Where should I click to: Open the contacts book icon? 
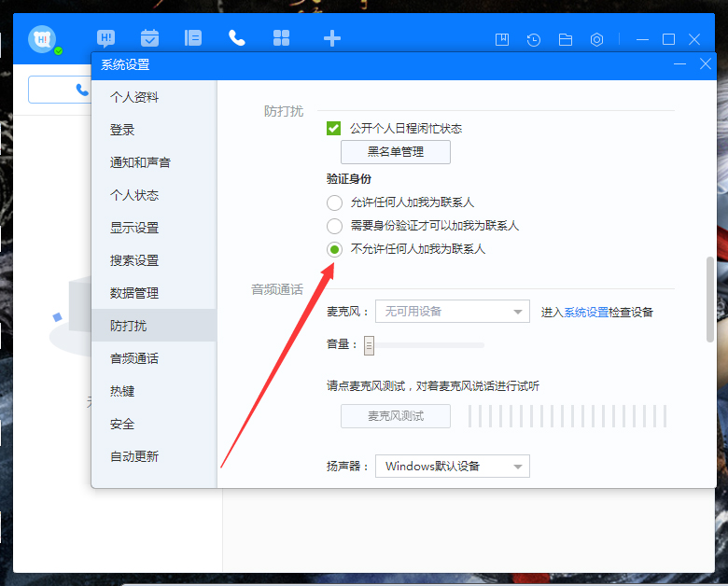pos(193,38)
